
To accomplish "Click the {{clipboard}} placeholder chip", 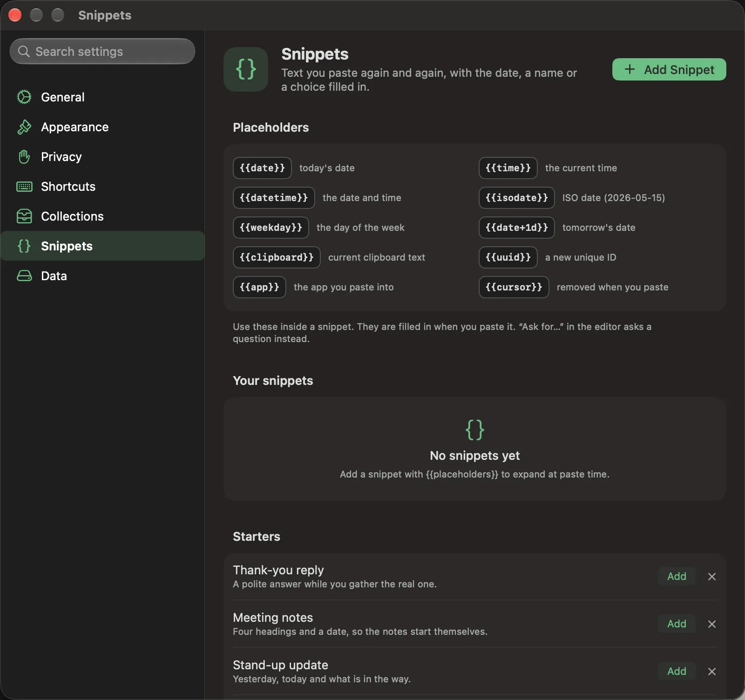I will tap(277, 257).
